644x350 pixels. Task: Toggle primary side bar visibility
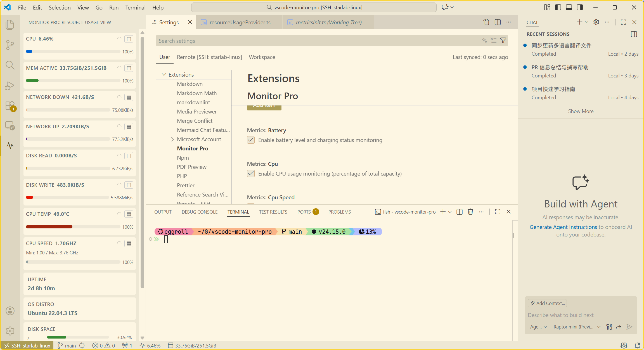tap(558, 7)
